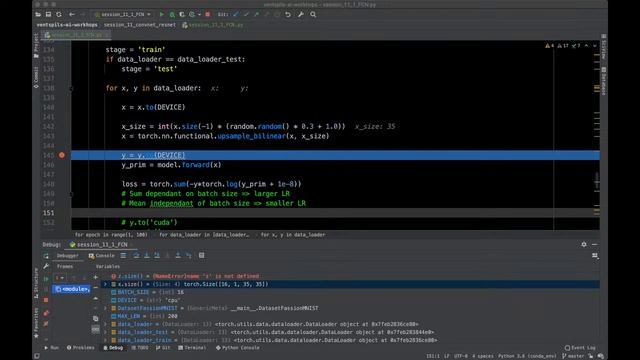Click the 'for x, y in data_loader' breadcrumb
640x360 pixels.
tap(293, 235)
